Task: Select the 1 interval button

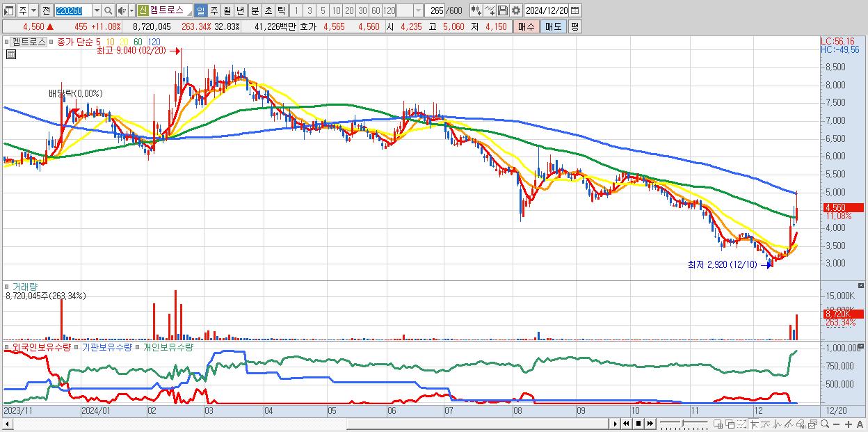Action: pyautogui.click(x=296, y=10)
